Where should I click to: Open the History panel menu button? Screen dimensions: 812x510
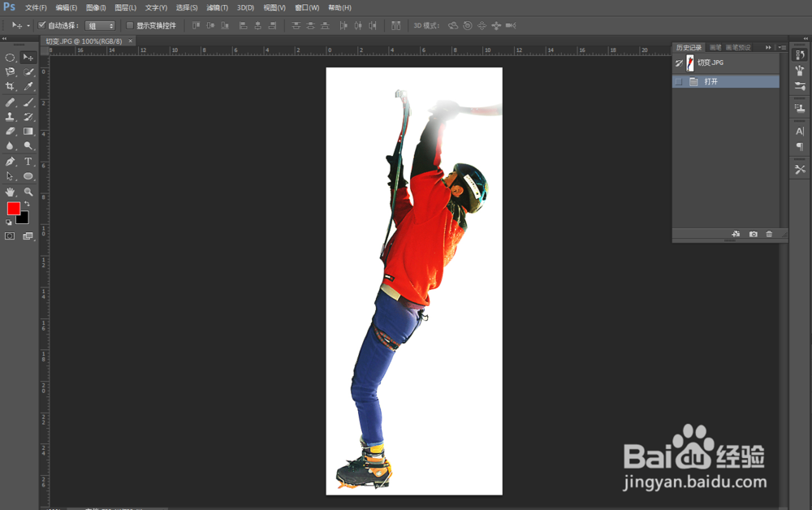pyautogui.click(x=780, y=45)
